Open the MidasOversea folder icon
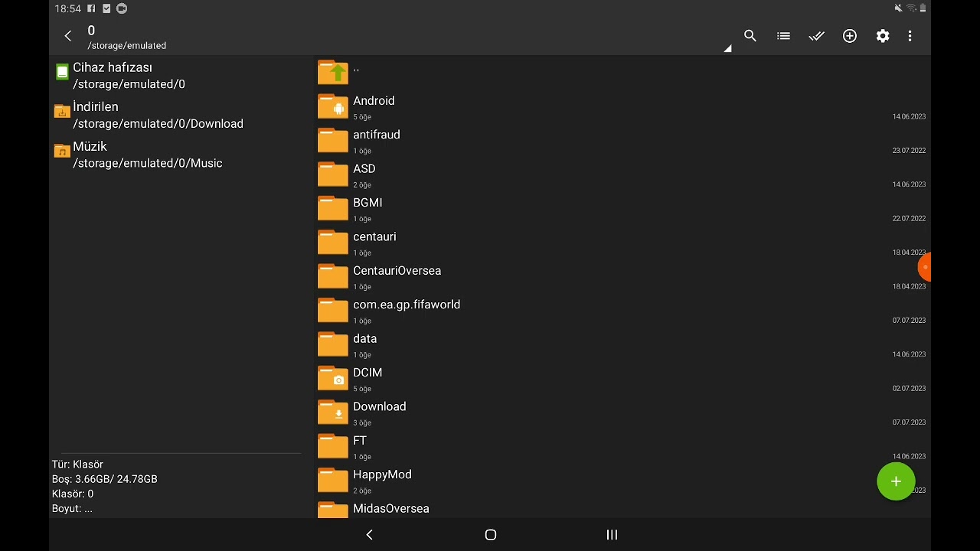This screenshot has width=980, height=551. pyautogui.click(x=333, y=510)
